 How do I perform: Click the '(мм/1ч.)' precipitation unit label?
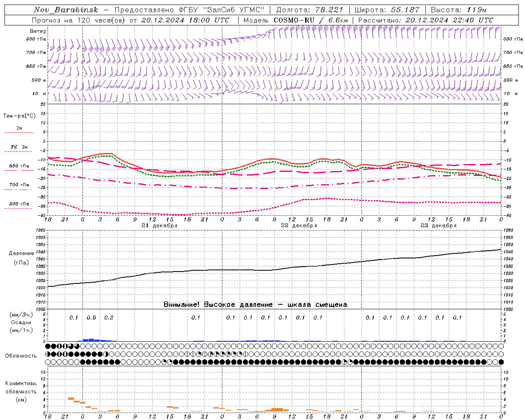[21, 330]
